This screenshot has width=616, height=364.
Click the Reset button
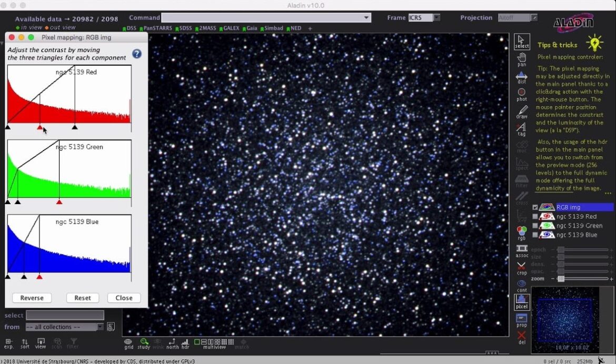[83, 298]
